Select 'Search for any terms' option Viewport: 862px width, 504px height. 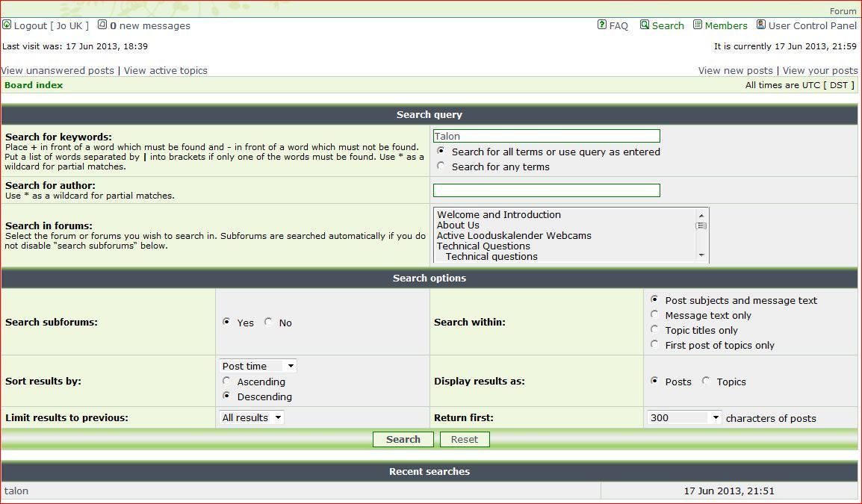point(441,167)
